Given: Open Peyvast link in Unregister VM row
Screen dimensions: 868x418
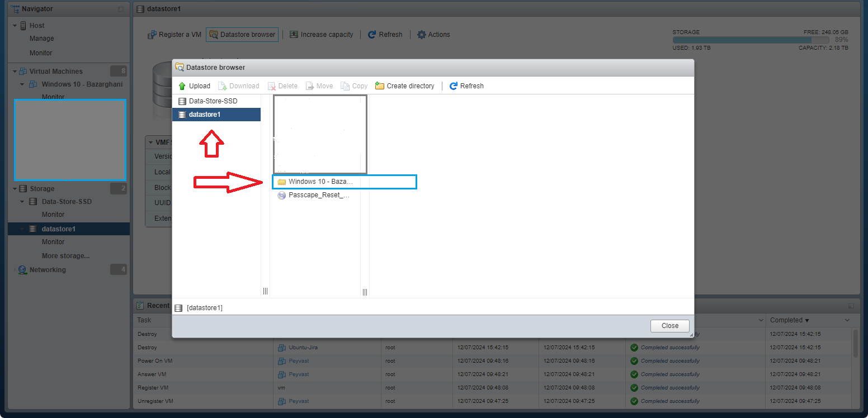Looking at the screenshot, I should [x=299, y=401].
